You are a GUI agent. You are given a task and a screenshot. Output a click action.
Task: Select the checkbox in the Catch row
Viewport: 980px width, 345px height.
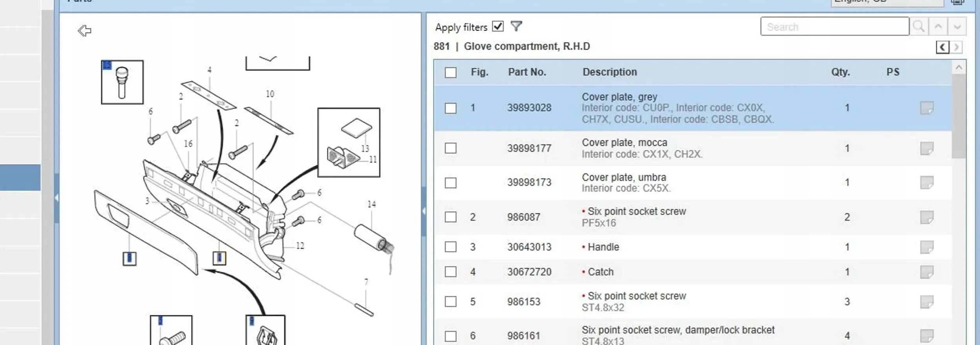(x=451, y=272)
